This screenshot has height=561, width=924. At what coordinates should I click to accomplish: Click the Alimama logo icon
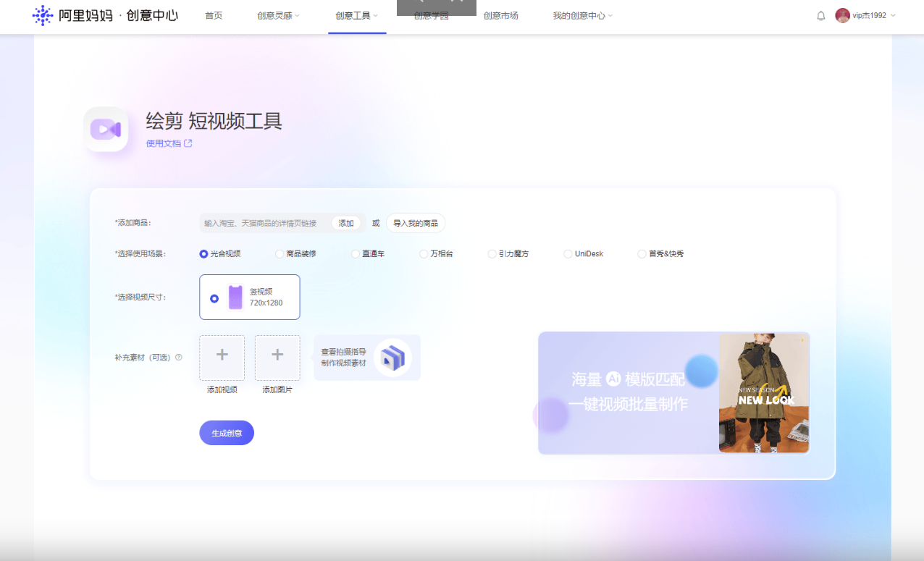(x=43, y=14)
